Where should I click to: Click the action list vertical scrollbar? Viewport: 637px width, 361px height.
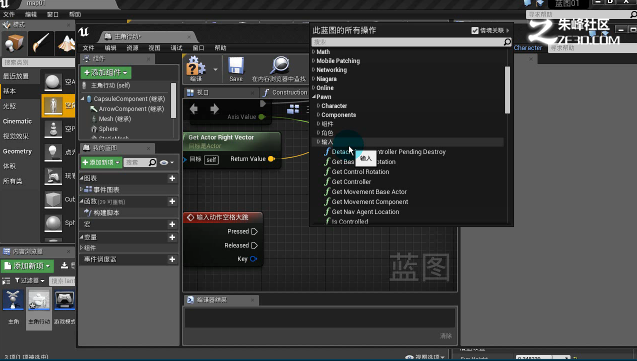[x=507, y=90]
